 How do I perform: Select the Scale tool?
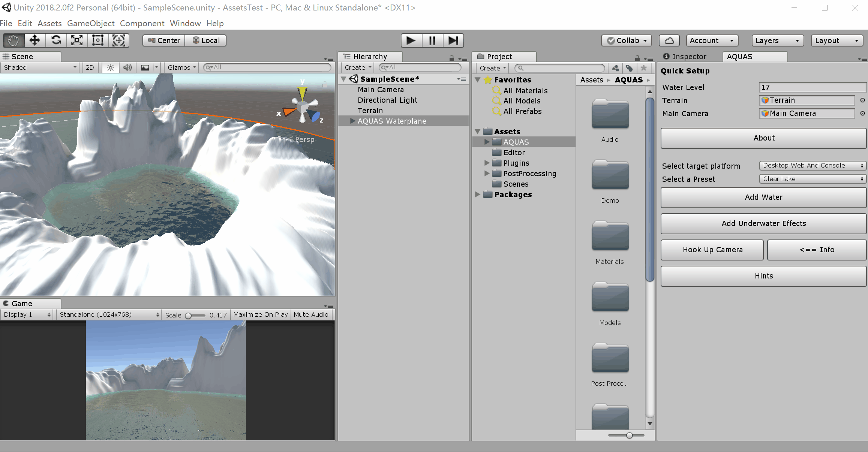[x=77, y=40]
